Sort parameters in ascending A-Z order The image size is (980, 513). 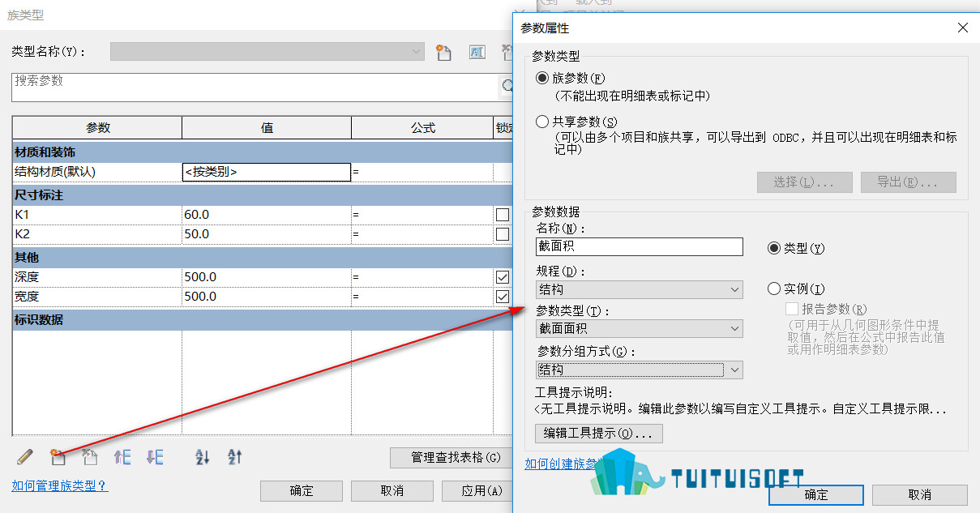click(x=203, y=457)
